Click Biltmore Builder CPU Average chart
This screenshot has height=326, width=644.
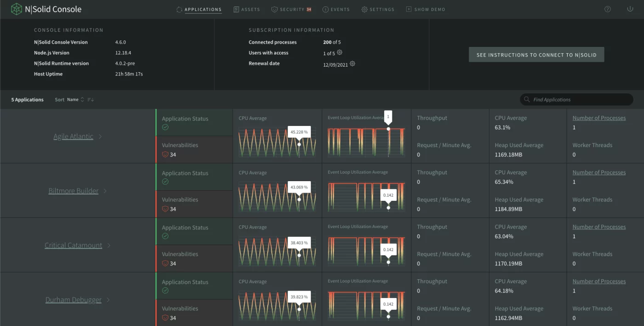click(x=277, y=196)
